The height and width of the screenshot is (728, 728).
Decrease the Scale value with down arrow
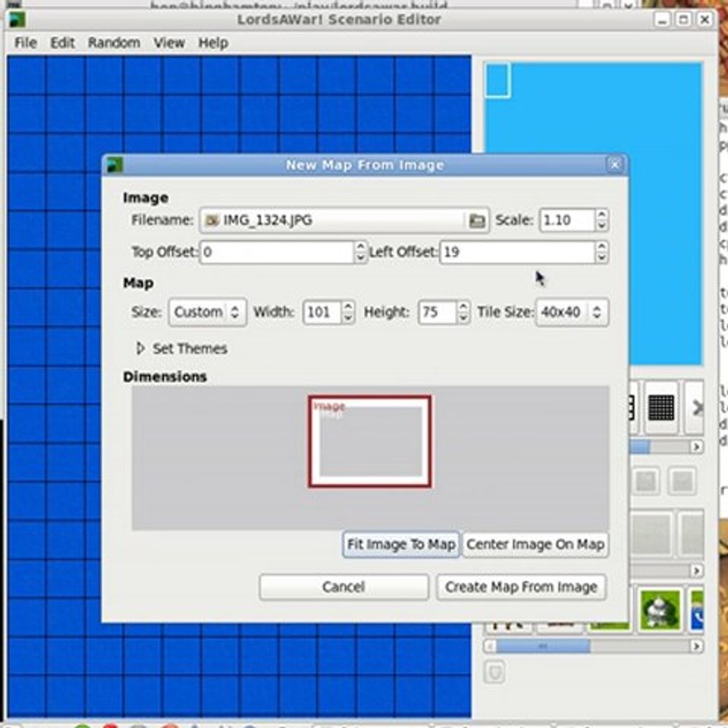(602, 226)
